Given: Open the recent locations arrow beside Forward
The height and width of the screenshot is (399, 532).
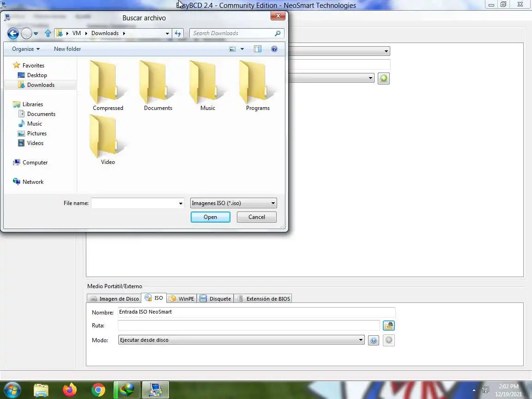Looking at the screenshot, I should tap(36, 34).
